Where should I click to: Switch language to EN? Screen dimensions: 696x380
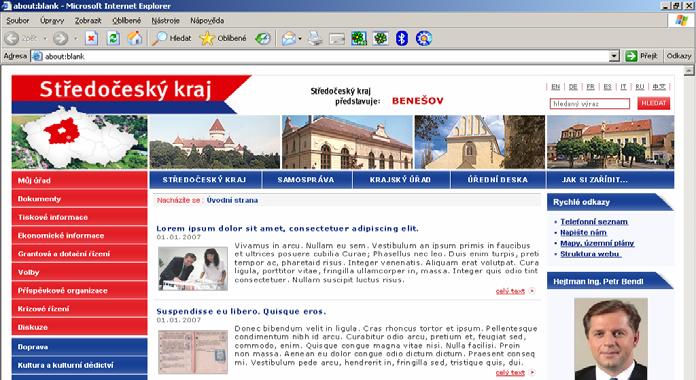point(555,87)
